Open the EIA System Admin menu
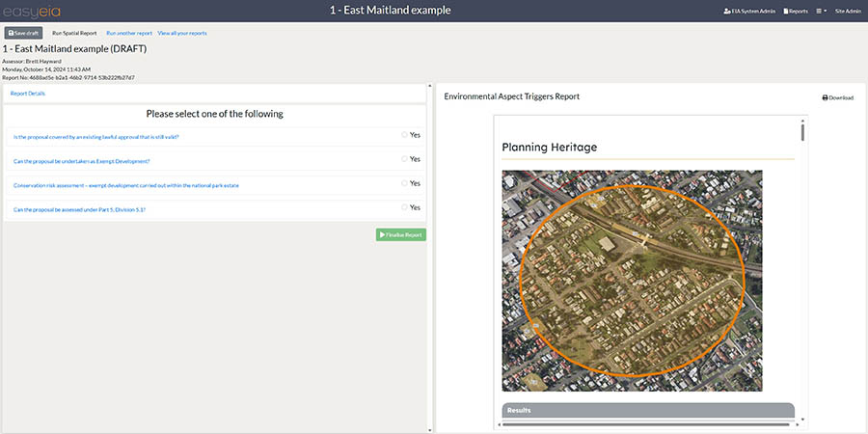The width and height of the screenshot is (868, 434). tap(749, 11)
